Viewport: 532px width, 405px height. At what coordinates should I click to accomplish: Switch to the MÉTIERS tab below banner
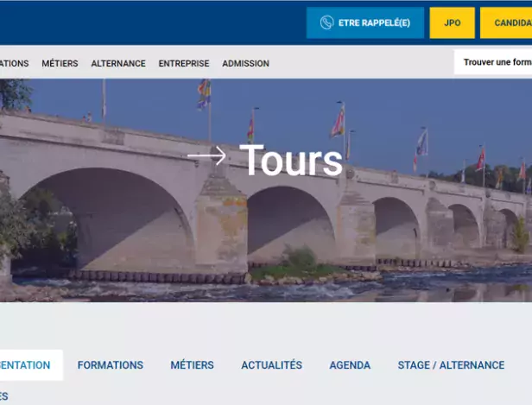pyautogui.click(x=192, y=365)
